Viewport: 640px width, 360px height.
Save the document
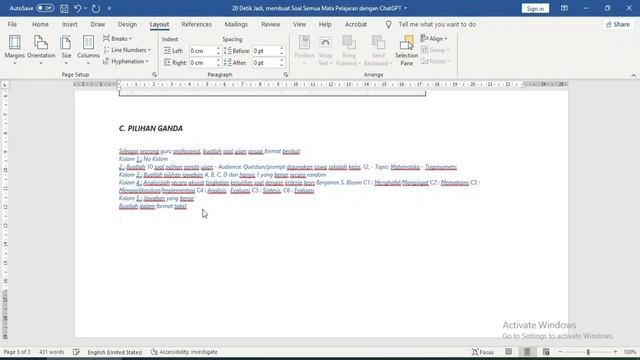coord(64,8)
